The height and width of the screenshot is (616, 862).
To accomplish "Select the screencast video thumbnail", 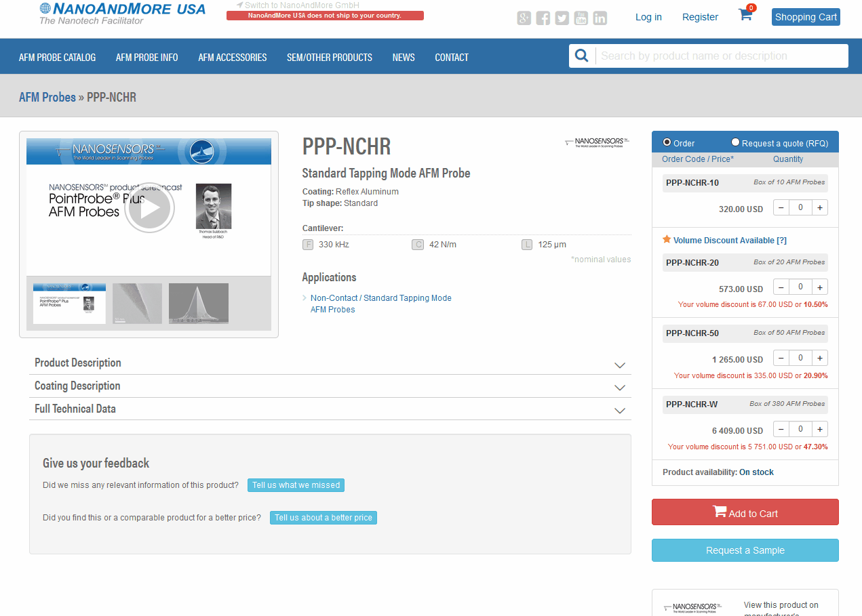I will point(69,304).
